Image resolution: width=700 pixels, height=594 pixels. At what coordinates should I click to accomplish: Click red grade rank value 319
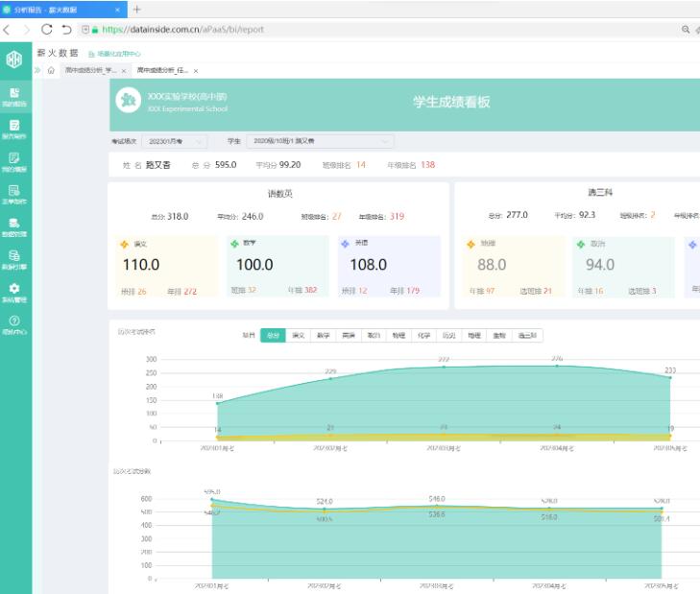(398, 217)
